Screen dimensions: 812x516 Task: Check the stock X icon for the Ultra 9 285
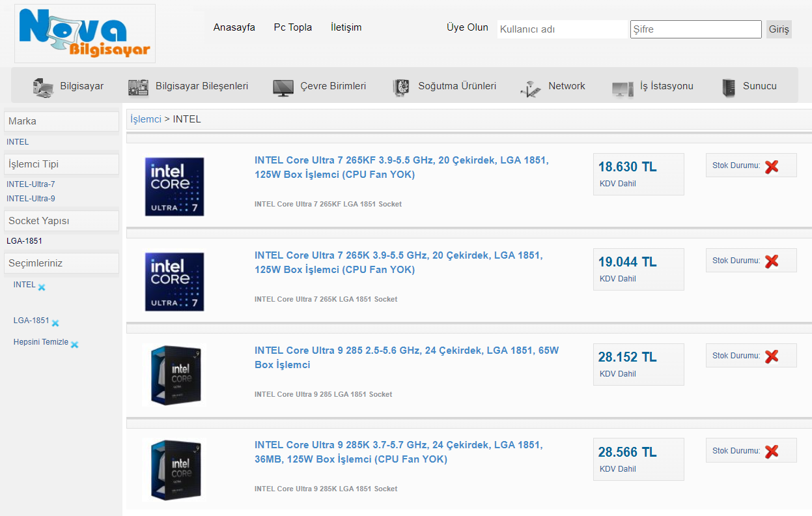click(772, 356)
